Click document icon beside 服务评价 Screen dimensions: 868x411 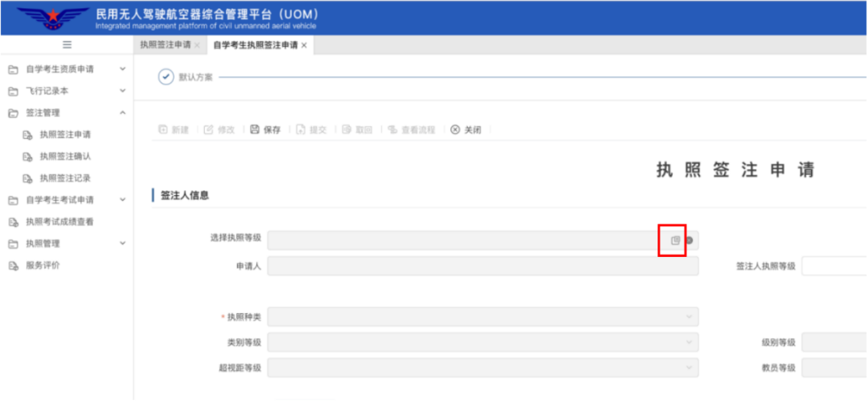(13, 266)
